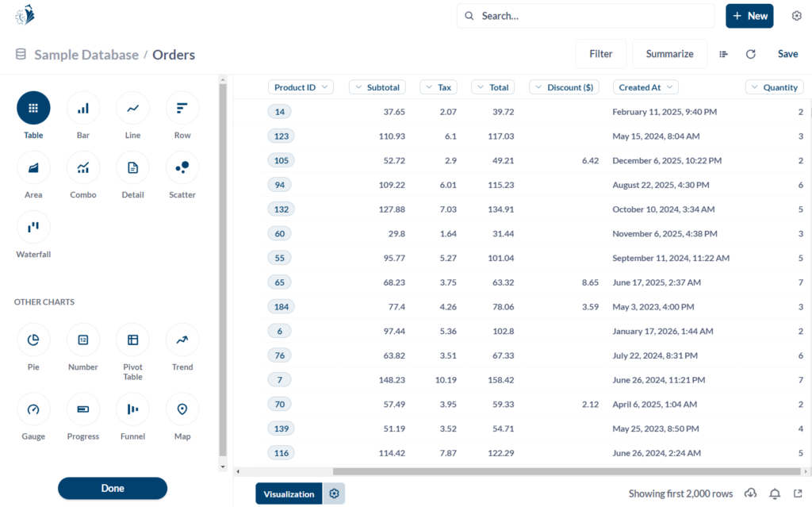Viewport: 812px width, 507px height.
Task: Select the Bar chart visualization
Action: 83,109
